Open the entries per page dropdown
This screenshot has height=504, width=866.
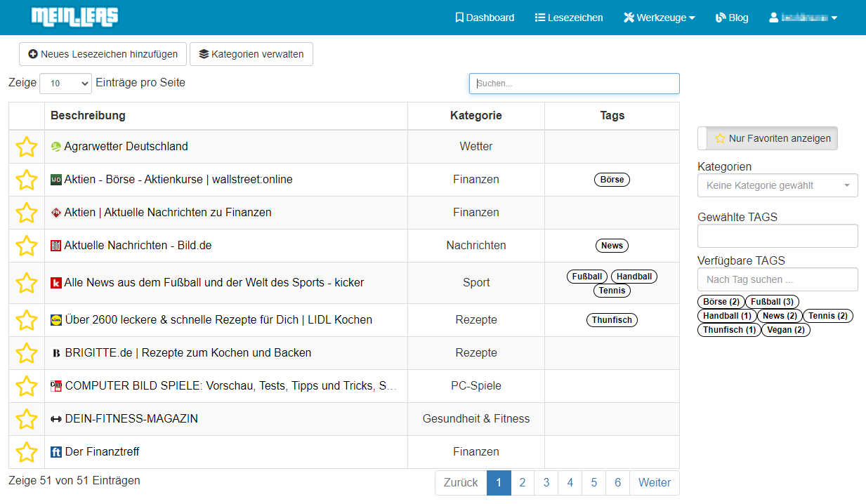66,84
